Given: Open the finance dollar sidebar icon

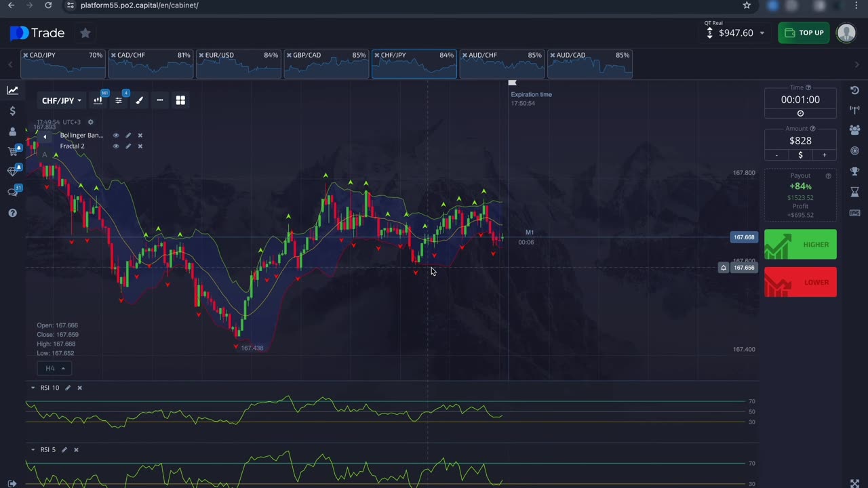Looking at the screenshot, I should pyautogui.click(x=12, y=110).
